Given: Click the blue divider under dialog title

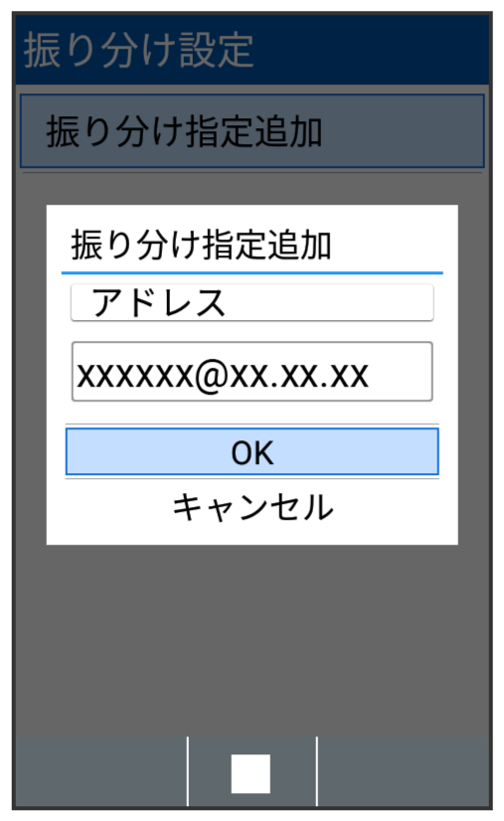Looking at the screenshot, I should point(252,272).
